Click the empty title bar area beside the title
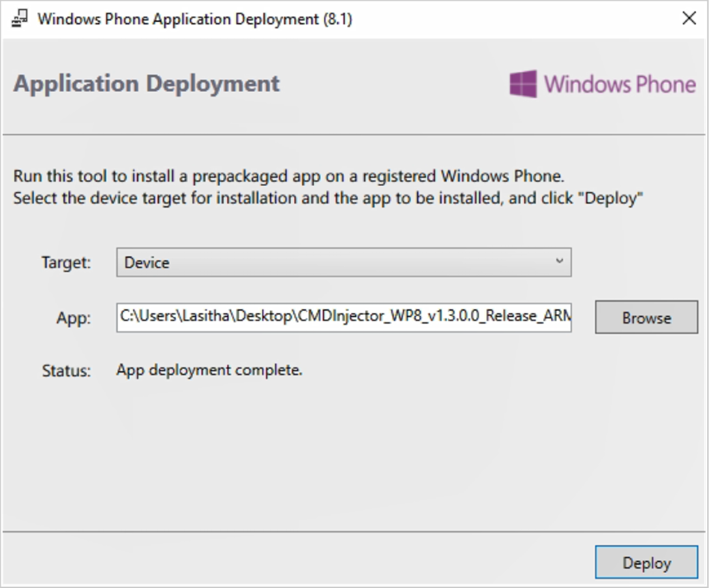 coord(511,18)
